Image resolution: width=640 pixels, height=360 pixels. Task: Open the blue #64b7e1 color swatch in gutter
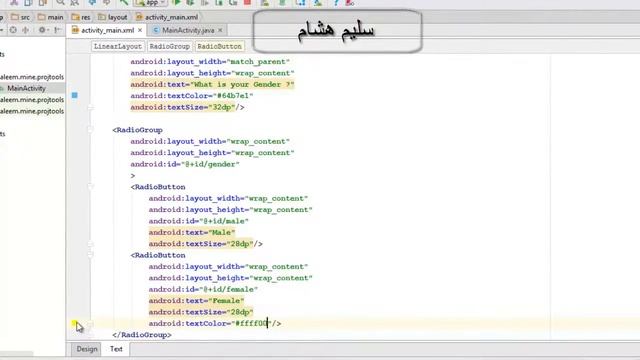(75, 95)
